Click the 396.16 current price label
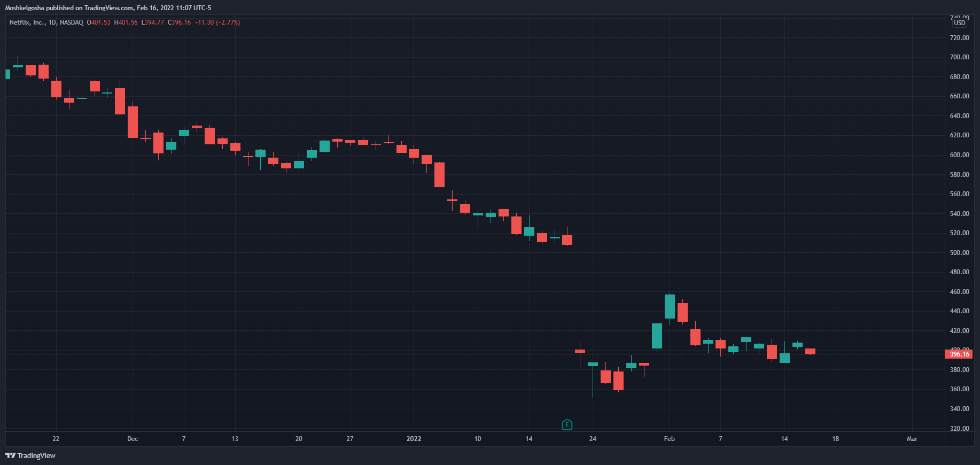 point(959,354)
